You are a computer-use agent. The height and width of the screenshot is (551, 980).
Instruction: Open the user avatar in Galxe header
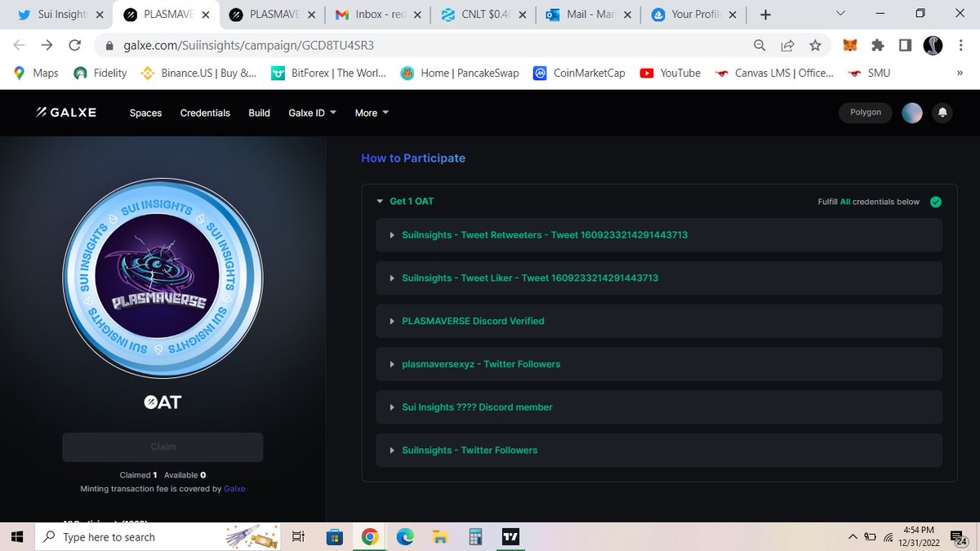(x=912, y=113)
